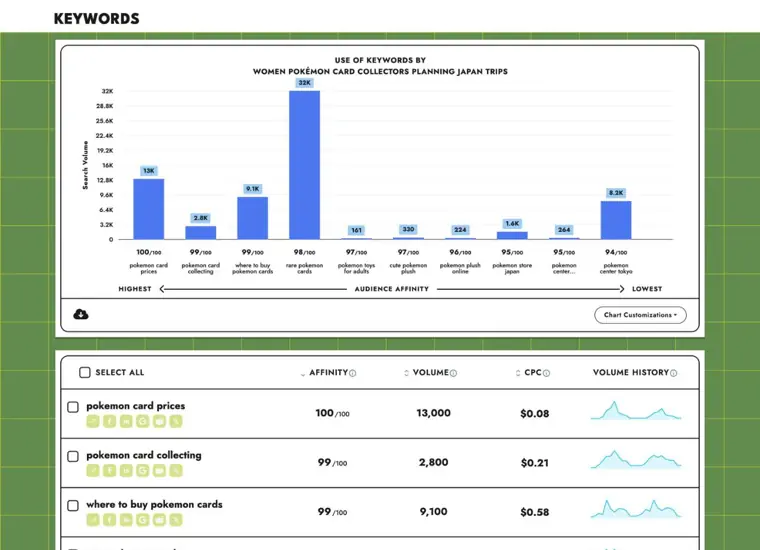Click the $0.58 CPC value
The image size is (760, 550).
(535, 512)
